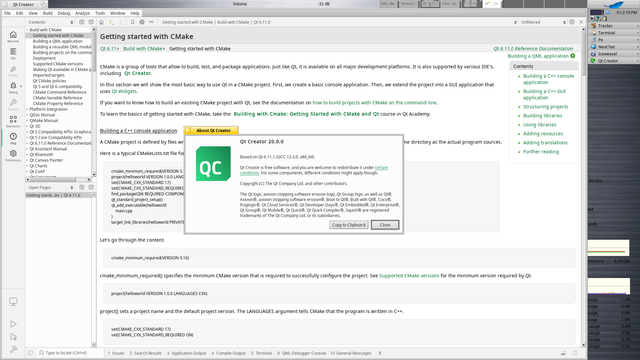640x360 pixels.
Task: Expand the Qt 3D tree node
Action: click(x=27, y=127)
